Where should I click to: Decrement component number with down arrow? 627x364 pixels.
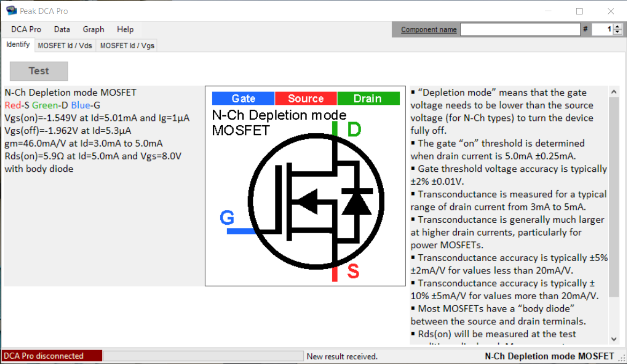(x=618, y=32)
